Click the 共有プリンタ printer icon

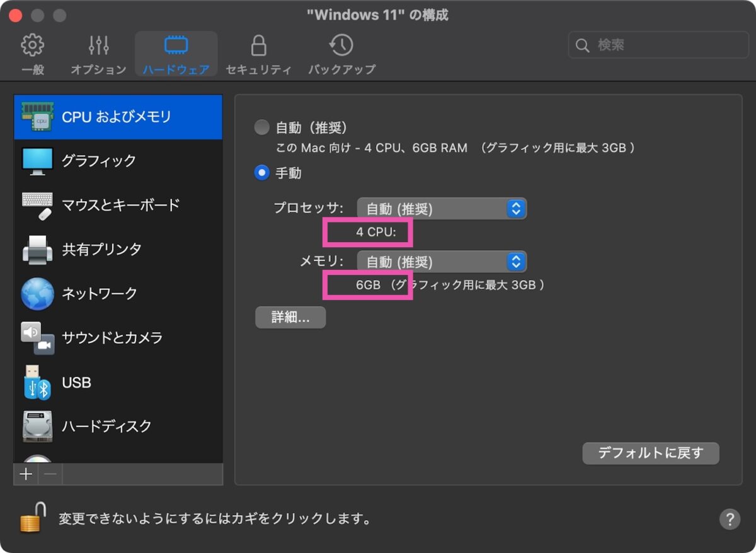[37, 249]
